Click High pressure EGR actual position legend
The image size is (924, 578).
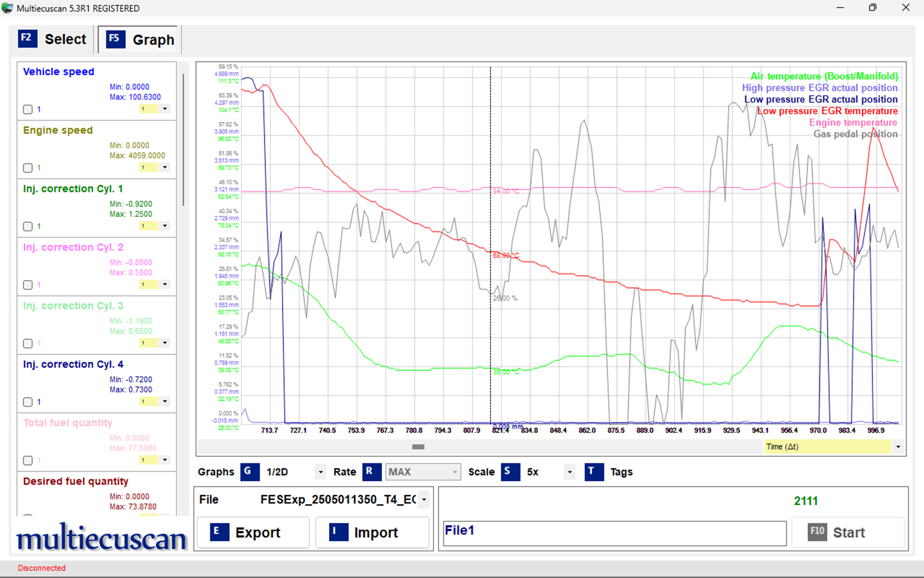pos(820,88)
